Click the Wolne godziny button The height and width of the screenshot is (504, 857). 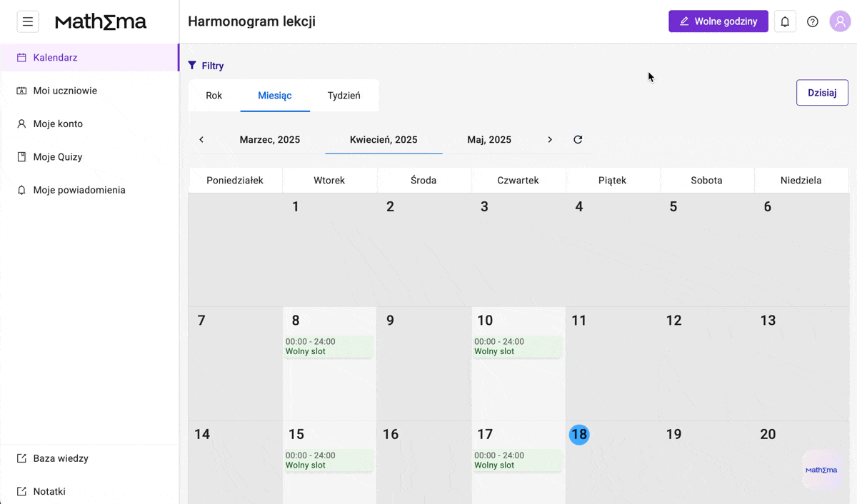718,21
